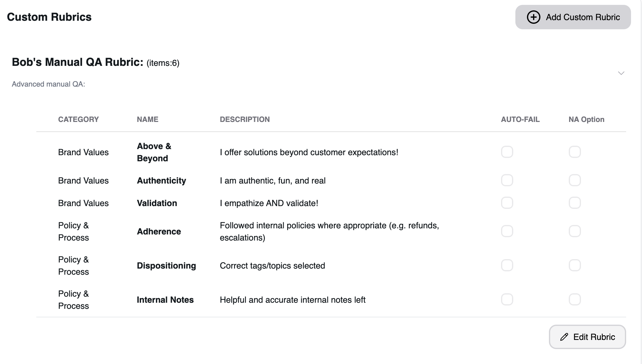Toggle NA Option for Authenticity

click(575, 180)
